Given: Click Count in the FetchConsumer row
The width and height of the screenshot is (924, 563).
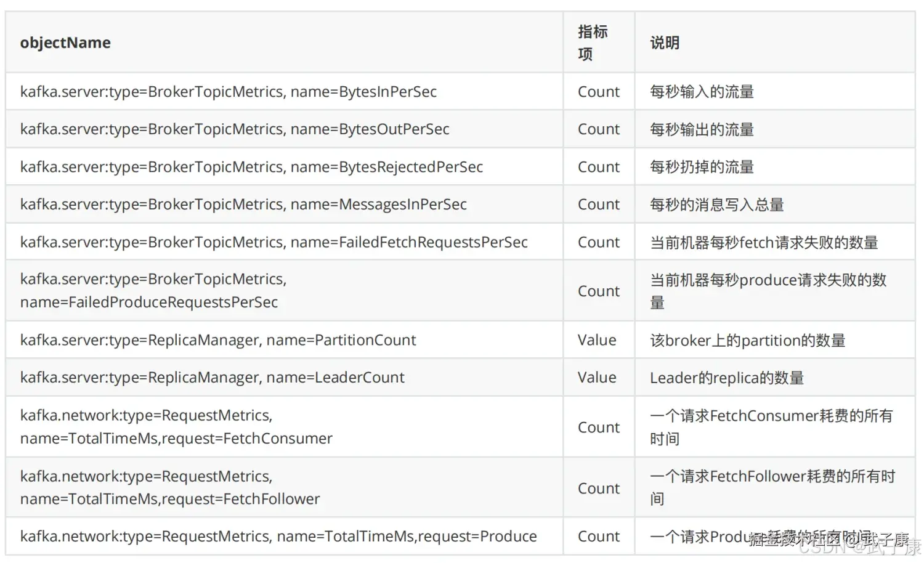Looking at the screenshot, I should coord(599,427).
